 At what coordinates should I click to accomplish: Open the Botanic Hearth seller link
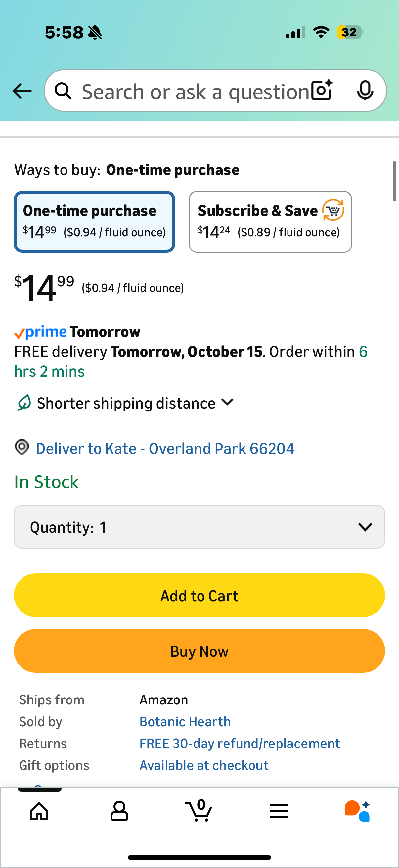185,722
